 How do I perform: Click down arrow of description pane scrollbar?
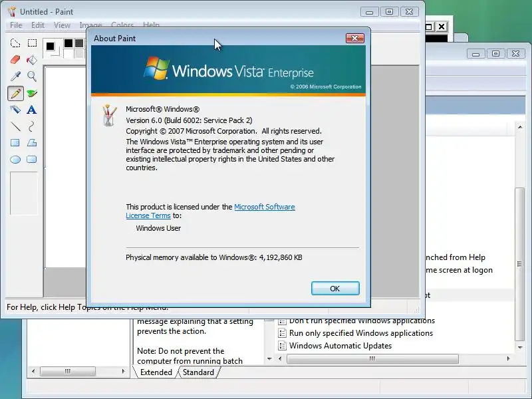(269, 358)
